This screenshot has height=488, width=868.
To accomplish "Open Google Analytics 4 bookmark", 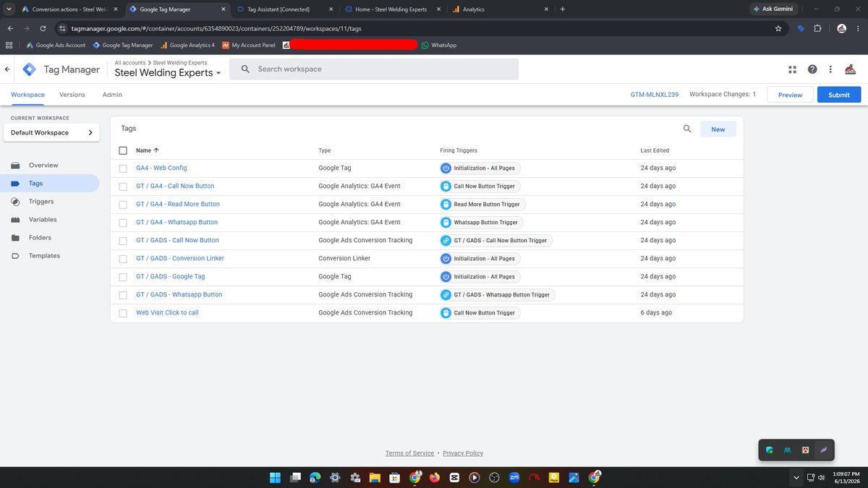I will pos(187,45).
